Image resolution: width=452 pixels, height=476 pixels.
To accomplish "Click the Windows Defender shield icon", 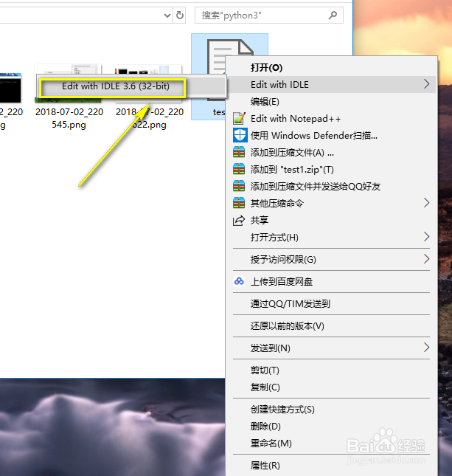I will [240, 135].
